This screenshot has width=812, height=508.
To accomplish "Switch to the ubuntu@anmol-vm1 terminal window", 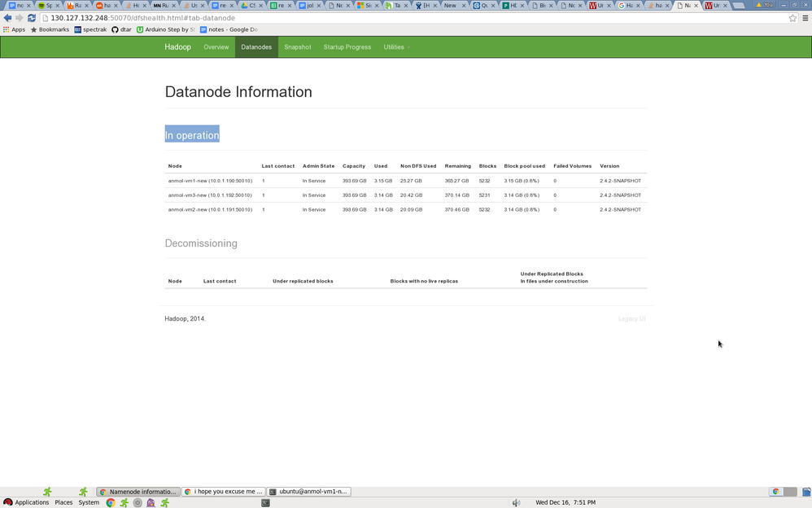I will (308, 492).
